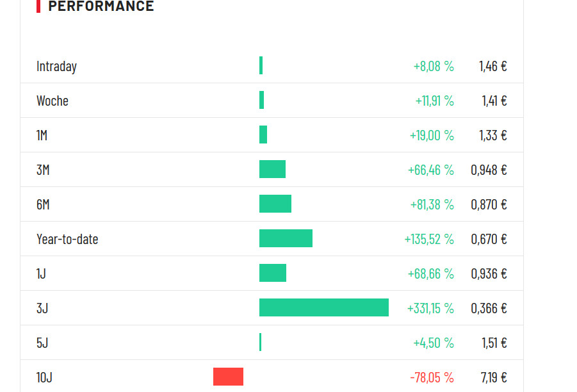The height and width of the screenshot is (392, 577).
Task: Select the 1M period label
Action: (x=42, y=136)
